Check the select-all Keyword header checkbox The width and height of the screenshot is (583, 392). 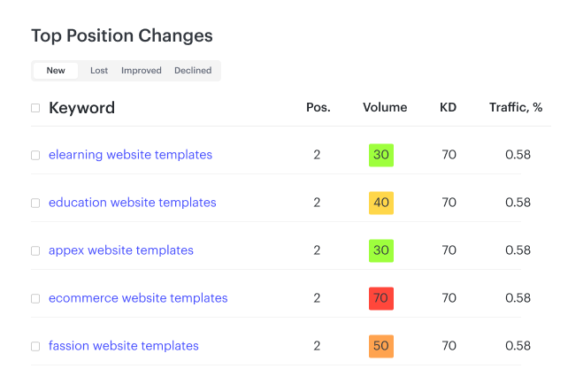[x=35, y=108]
